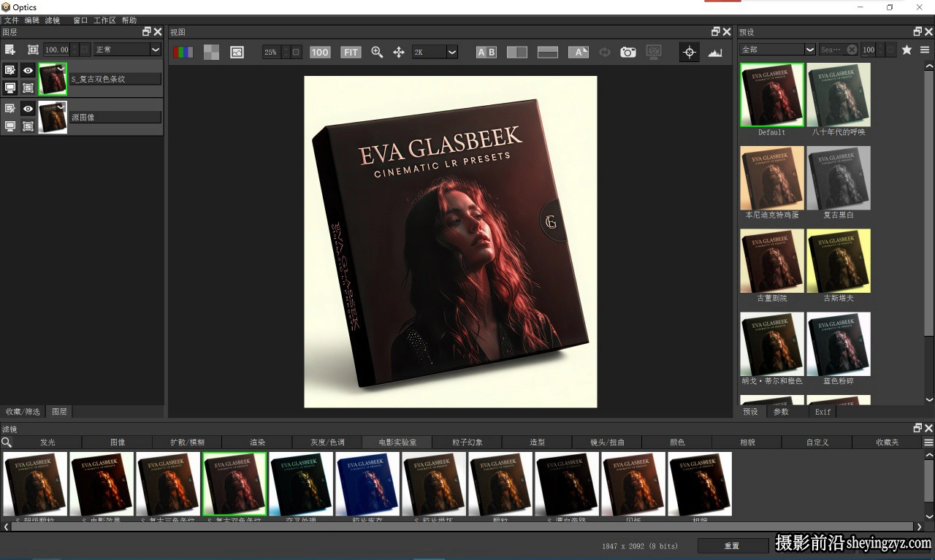Take a snapshot with the camera icon

pyautogui.click(x=628, y=52)
